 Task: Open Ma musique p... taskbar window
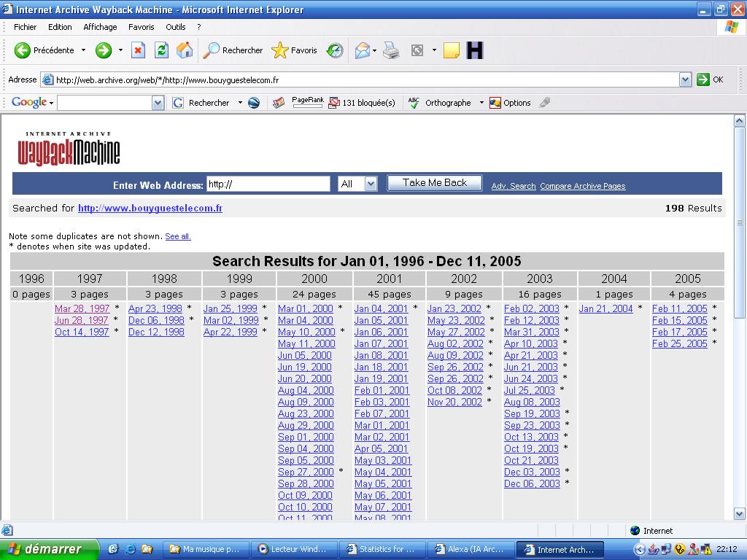click(205, 549)
